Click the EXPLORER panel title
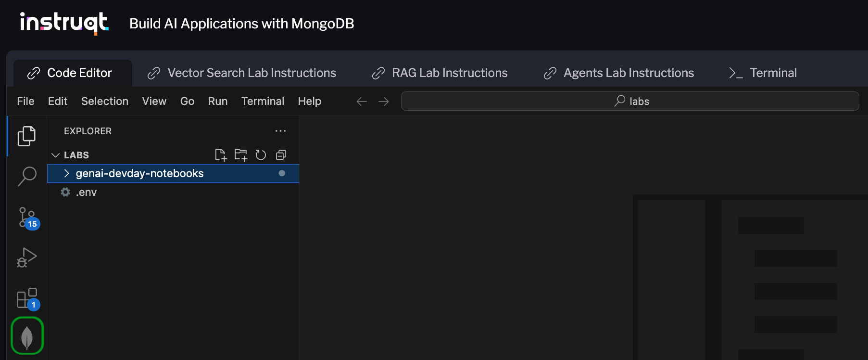This screenshot has height=360, width=868. coord(88,131)
